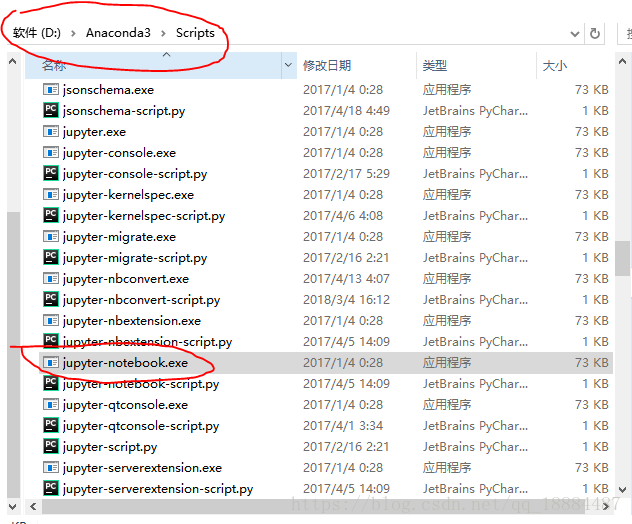The image size is (632, 524).
Task: Click the date 2017/2/17 5:29
Action: (x=347, y=173)
